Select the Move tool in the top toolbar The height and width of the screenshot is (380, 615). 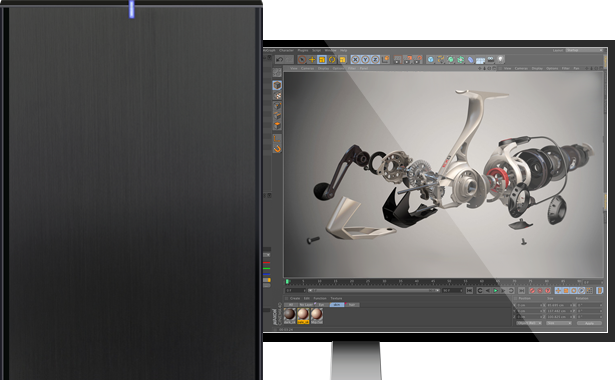coord(312,60)
